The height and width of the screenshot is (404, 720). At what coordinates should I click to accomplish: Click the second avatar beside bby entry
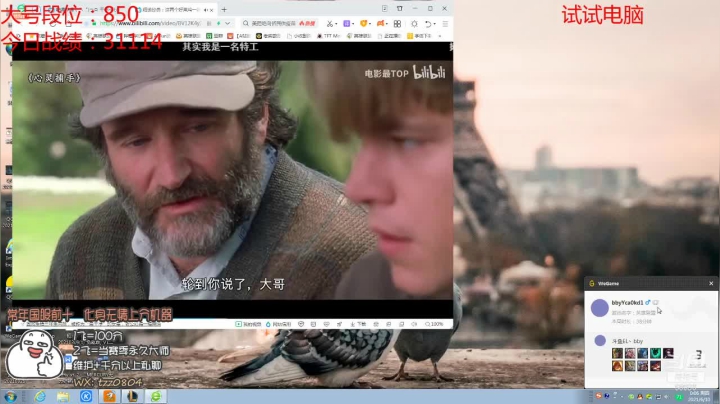click(600, 340)
